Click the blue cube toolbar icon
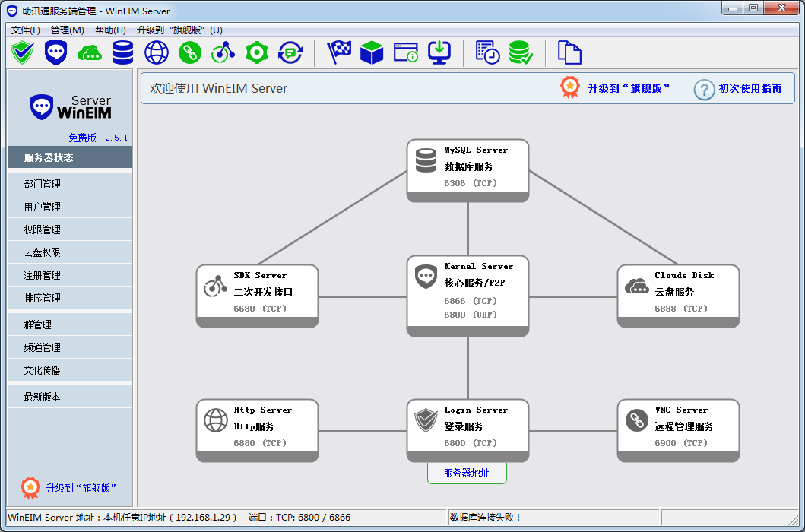 pos(372,52)
